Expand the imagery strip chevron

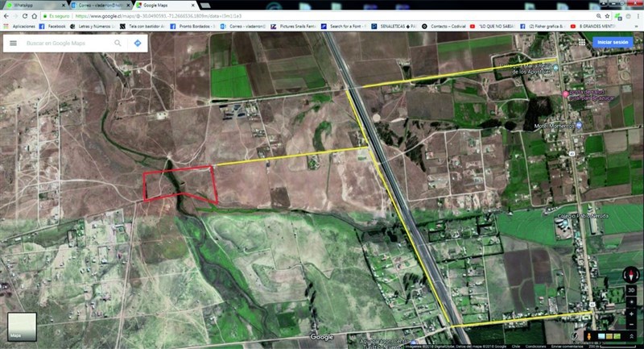coord(632,335)
